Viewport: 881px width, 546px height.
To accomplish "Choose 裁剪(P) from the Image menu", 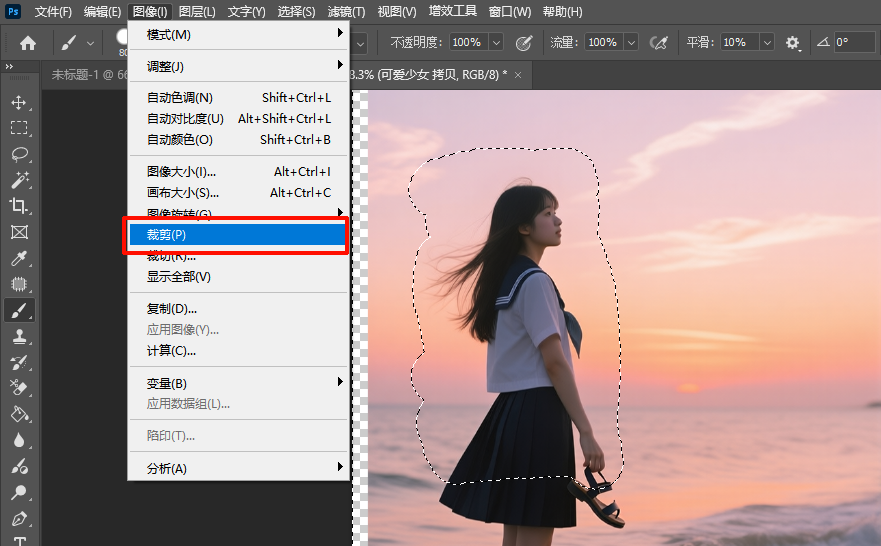I will click(x=238, y=235).
